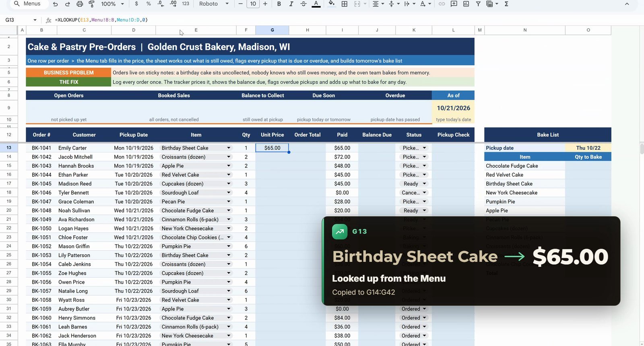Image resolution: width=644 pixels, height=346 pixels.
Task: Open item dropdown for Emily Carter's order
Action: pos(229,148)
